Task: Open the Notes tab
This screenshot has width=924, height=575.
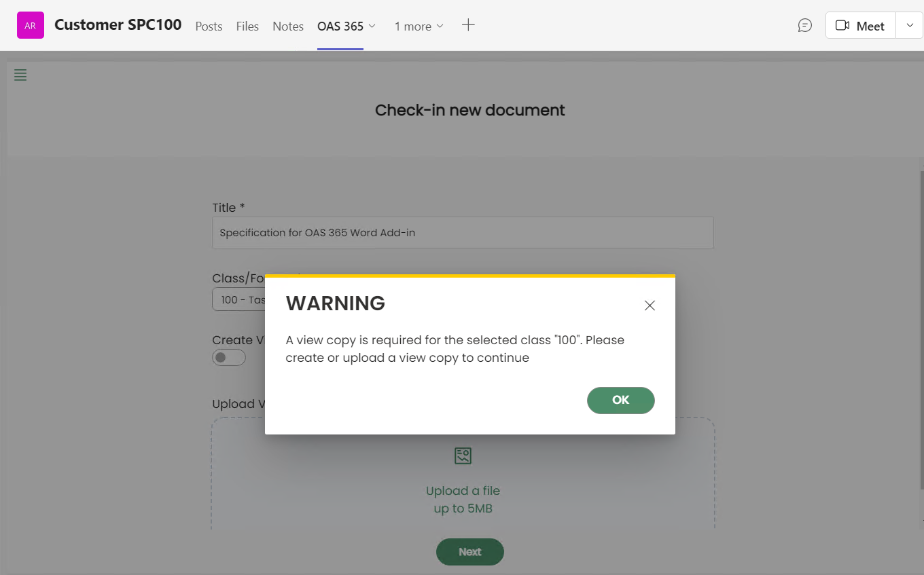Action: coord(288,26)
